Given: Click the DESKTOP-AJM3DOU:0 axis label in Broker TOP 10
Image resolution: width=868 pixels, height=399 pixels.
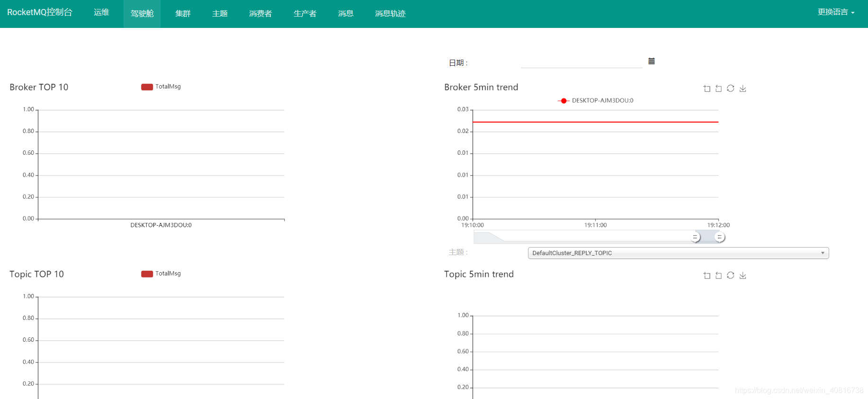Looking at the screenshot, I should pyautogui.click(x=161, y=225).
